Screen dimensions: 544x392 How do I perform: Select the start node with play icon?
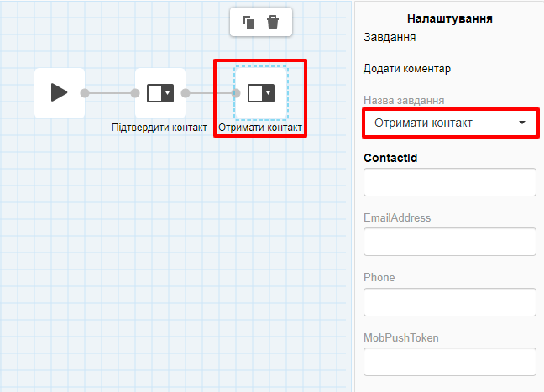click(x=59, y=92)
